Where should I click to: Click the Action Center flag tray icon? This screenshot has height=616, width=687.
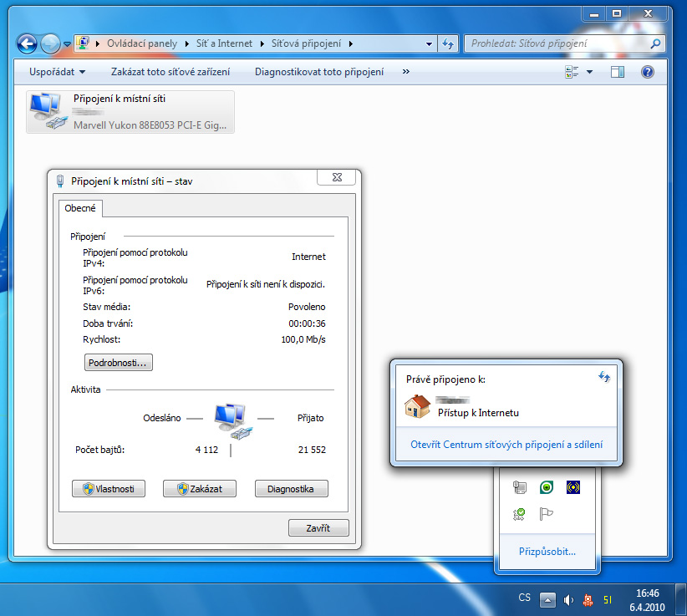click(547, 514)
